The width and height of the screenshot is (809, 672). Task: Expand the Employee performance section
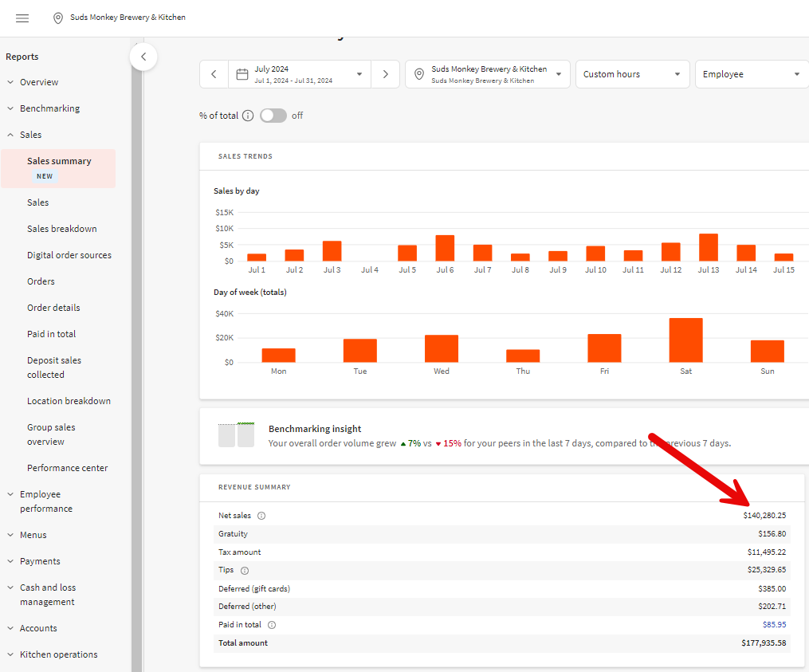click(45, 501)
